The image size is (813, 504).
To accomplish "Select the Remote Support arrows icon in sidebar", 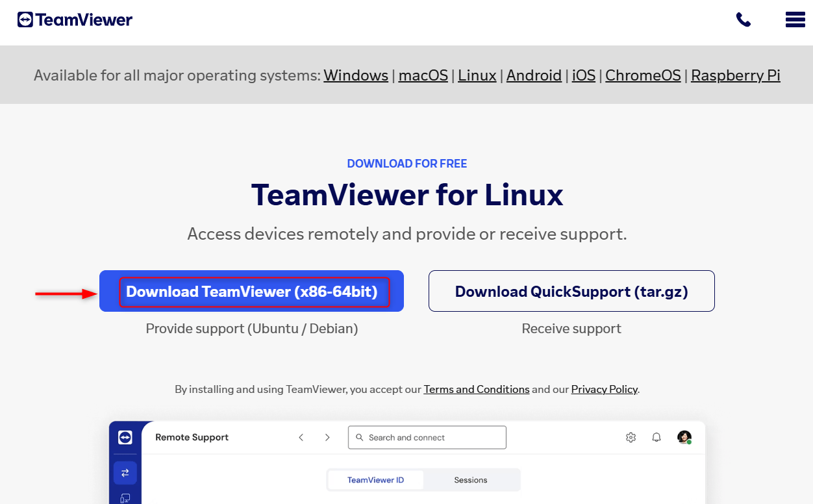I will pos(125,473).
